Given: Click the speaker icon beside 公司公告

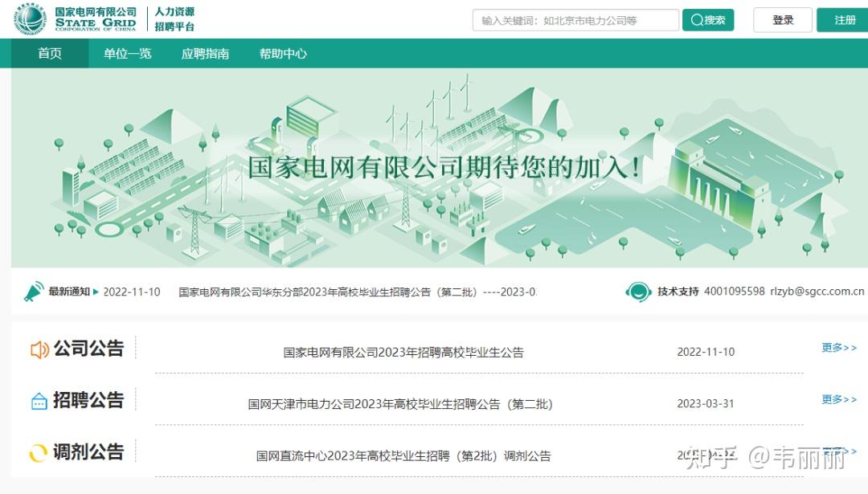Looking at the screenshot, I should pyautogui.click(x=39, y=349).
